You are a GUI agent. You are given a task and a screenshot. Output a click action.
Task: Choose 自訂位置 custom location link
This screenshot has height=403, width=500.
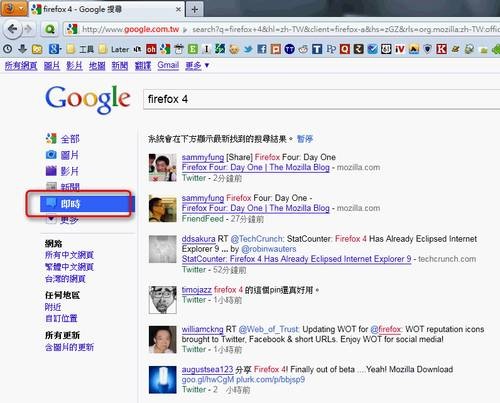pyautogui.click(x=61, y=318)
